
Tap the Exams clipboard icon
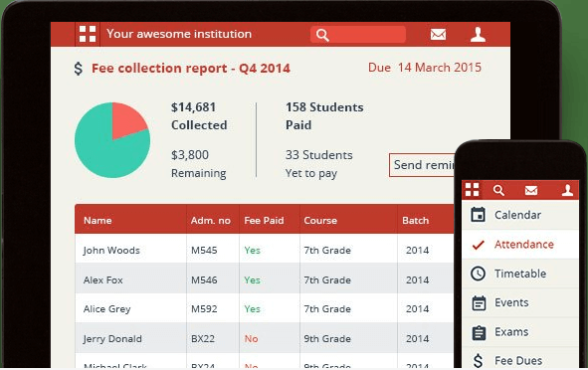click(x=479, y=332)
